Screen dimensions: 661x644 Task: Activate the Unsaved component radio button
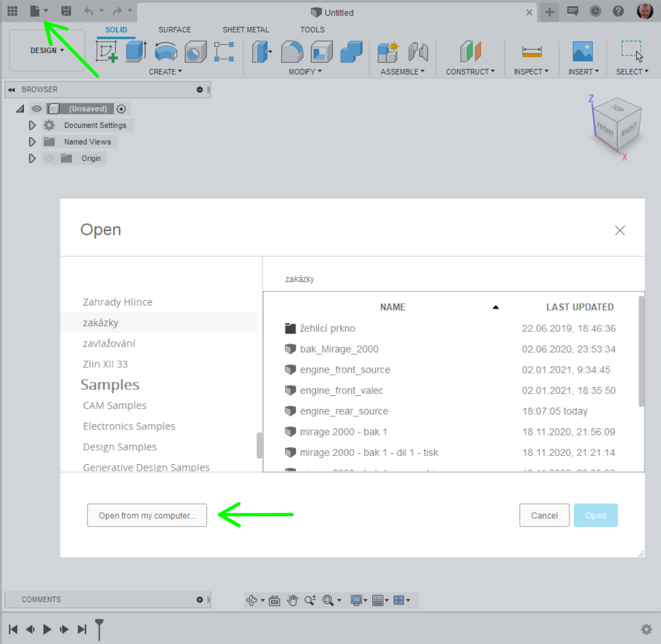(x=121, y=109)
